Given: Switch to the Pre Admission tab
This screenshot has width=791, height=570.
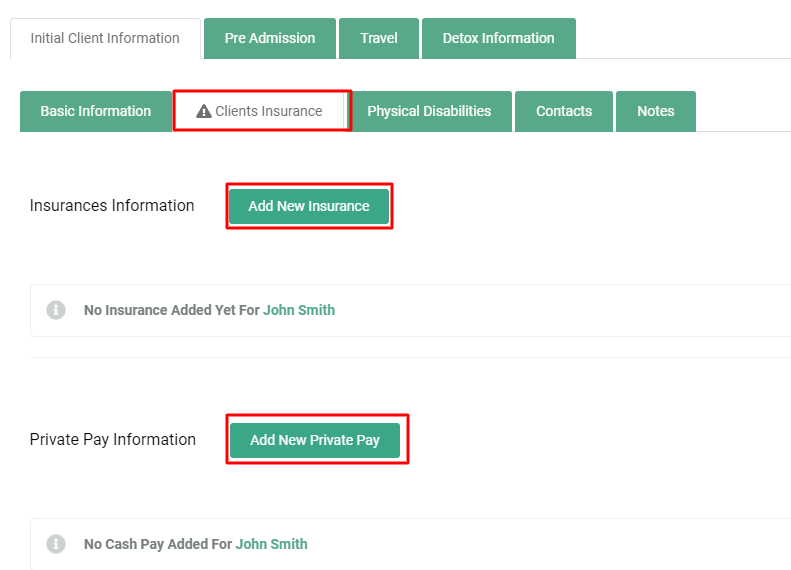Looking at the screenshot, I should pos(270,38).
